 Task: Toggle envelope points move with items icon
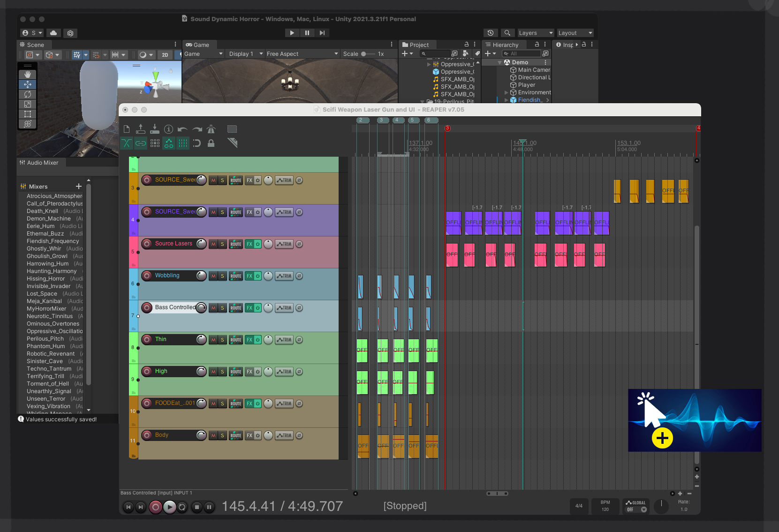[169, 143]
